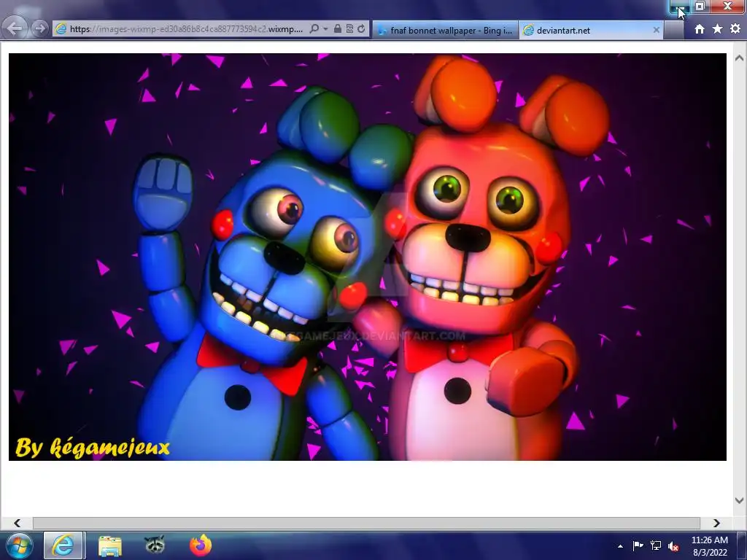Open the security report lock icon

(x=338, y=29)
